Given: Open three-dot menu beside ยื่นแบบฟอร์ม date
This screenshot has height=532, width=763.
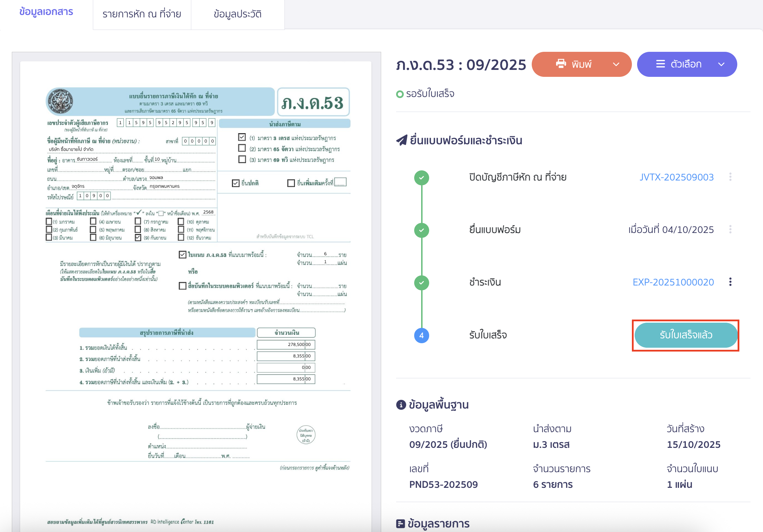Looking at the screenshot, I should coord(730,229).
